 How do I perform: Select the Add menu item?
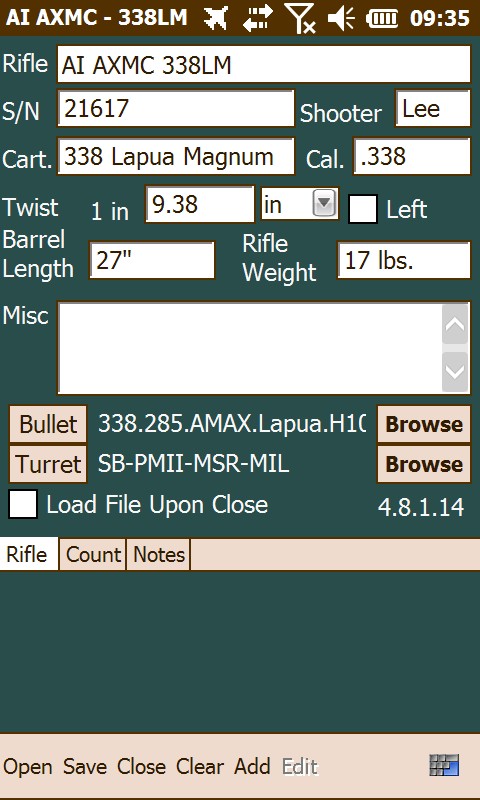[252, 766]
